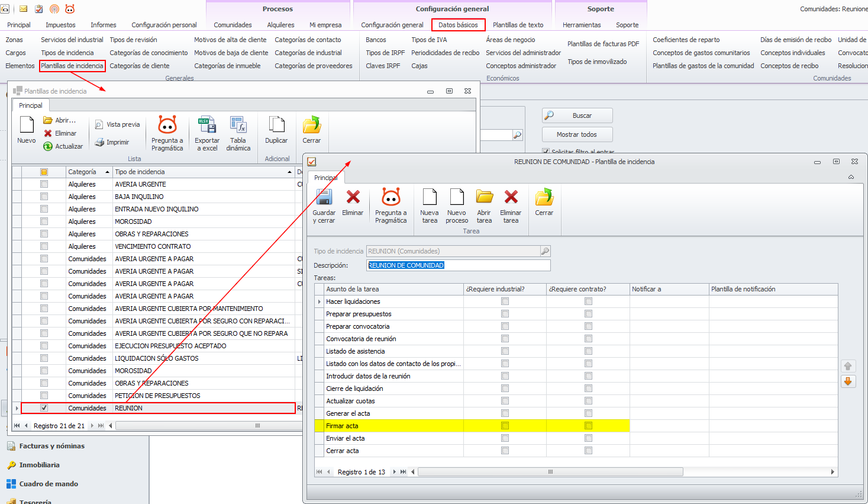This screenshot has width=868, height=504.
Task: Click Pregunta a Pragmática in the list window
Action: point(167,133)
